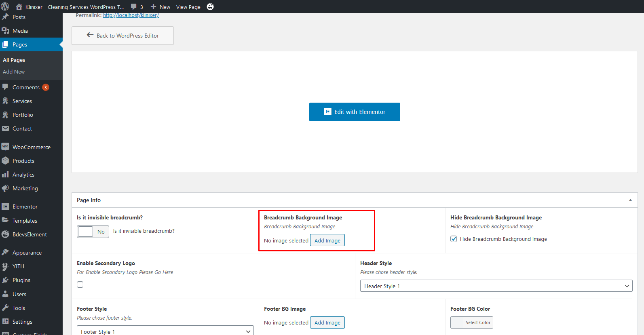Click the Plugins icon in sidebar
Screen dimensions: 644x335
click(5, 280)
